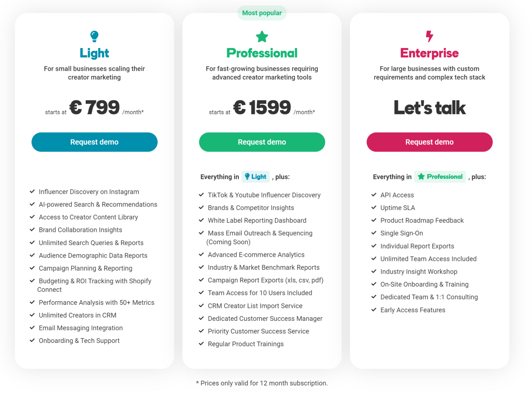Image resolution: width=532 pixels, height=394 pixels.
Task: Click the lightbulb in the Light badge
Action: click(x=247, y=176)
